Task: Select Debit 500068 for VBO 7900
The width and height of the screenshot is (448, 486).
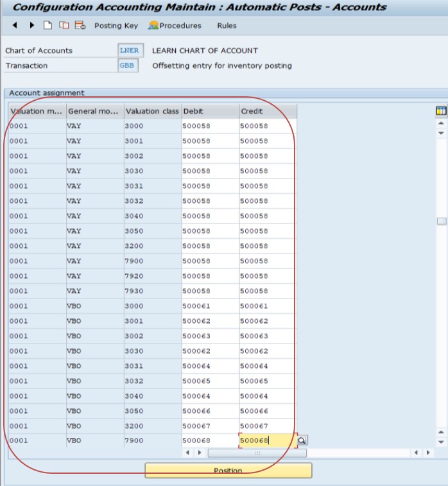Action: 211,440
